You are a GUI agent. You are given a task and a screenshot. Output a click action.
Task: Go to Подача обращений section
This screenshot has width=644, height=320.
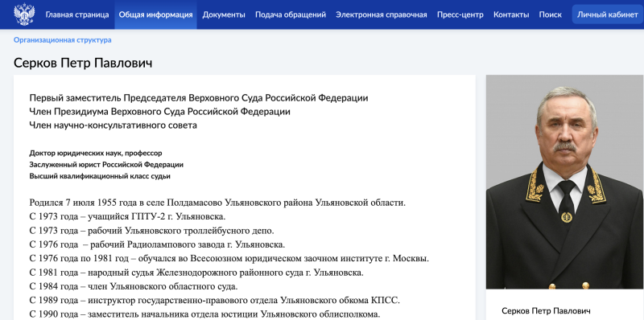click(291, 14)
